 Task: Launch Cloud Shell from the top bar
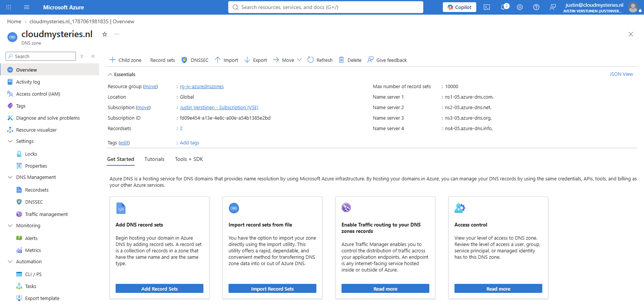(487, 7)
